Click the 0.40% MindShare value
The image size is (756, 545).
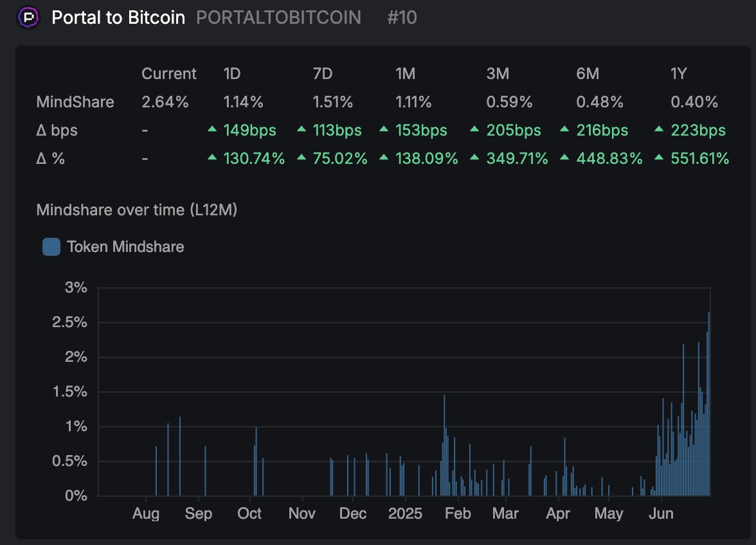[694, 102]
